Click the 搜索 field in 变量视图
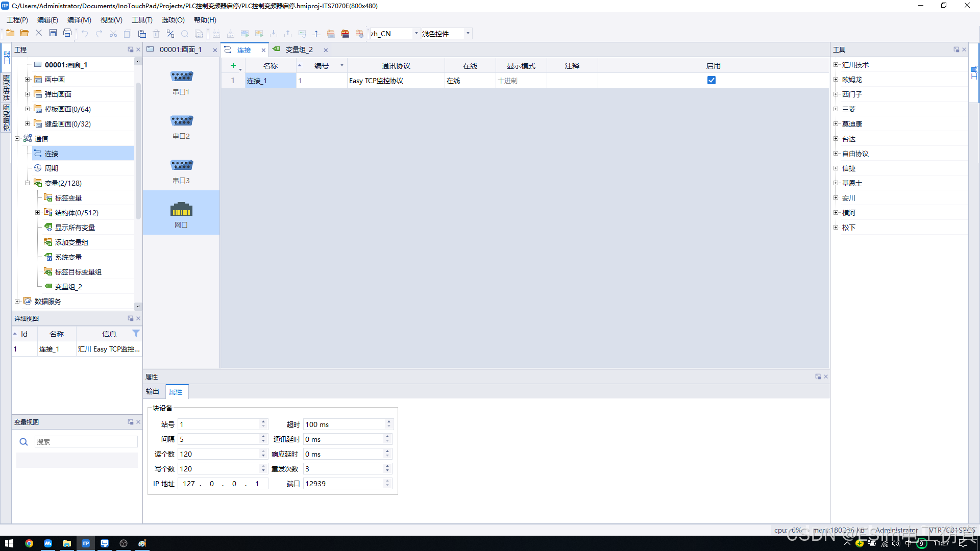 click(x=86, y=442)
